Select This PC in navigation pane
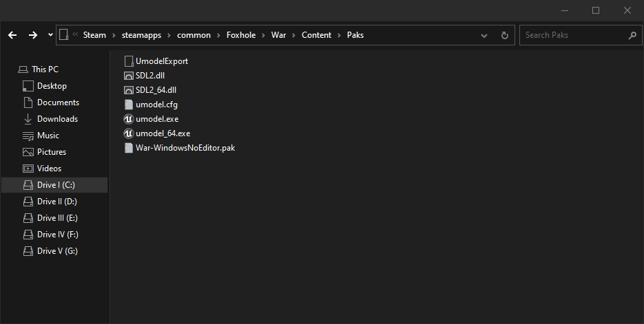644x324 pixels. (x=45, y=69)
